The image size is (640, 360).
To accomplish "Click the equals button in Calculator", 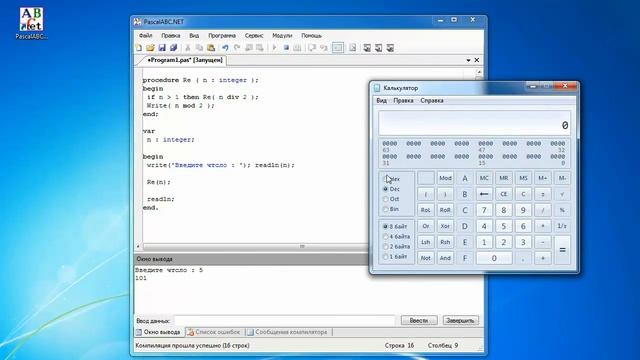I will pyautogui.click(x=562, y=250).
